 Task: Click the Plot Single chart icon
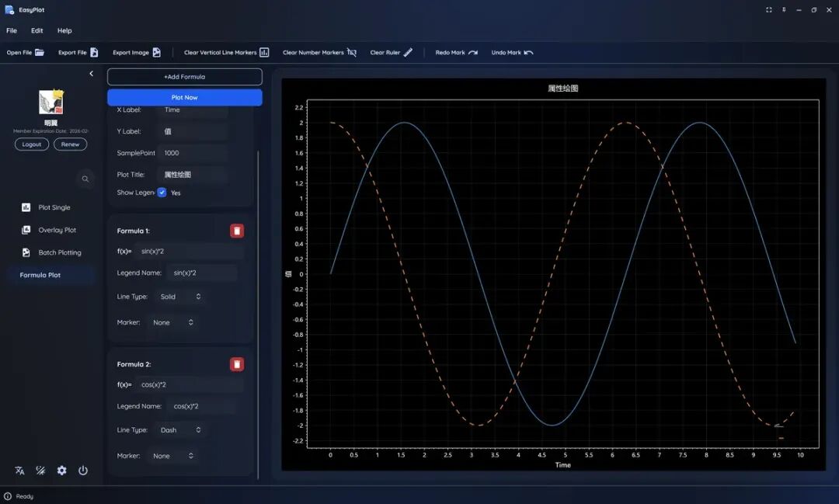click(x=26, y=207)
